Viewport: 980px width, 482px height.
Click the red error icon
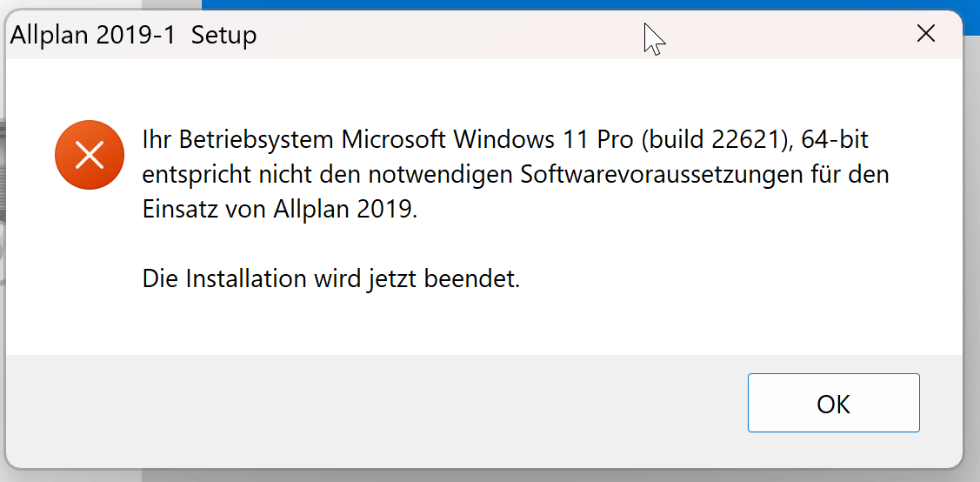tap(90, 156)
